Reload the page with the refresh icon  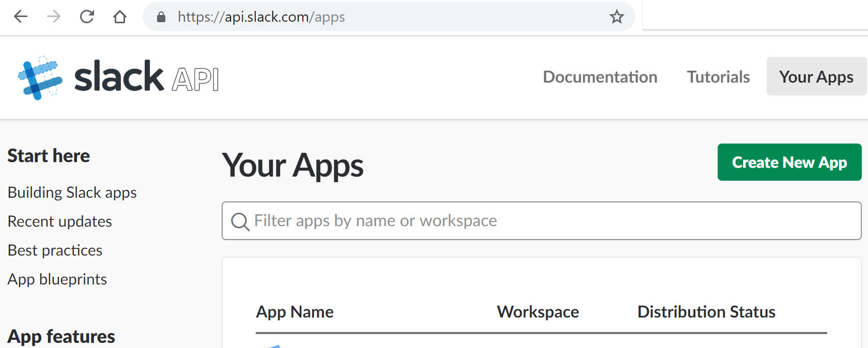87,17
